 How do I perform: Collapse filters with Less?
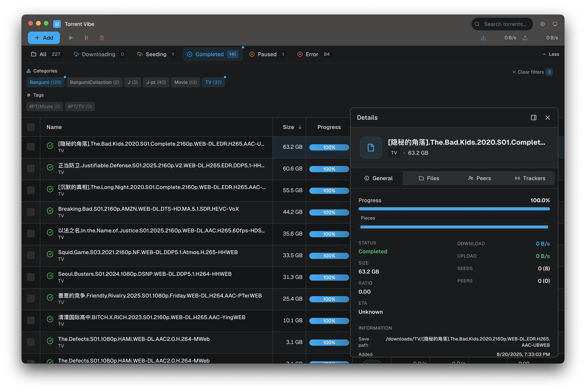pos(551,54)
